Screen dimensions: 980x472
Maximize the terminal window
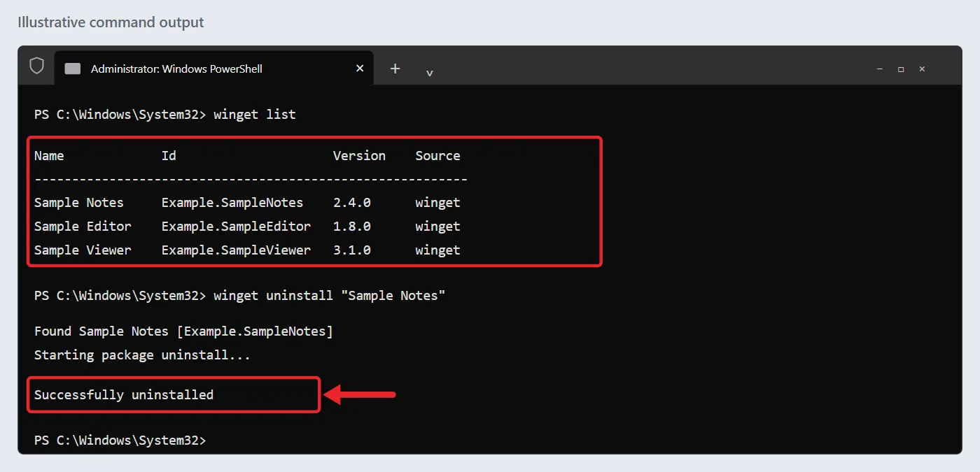pyautogui.click(x=901, y=69)
